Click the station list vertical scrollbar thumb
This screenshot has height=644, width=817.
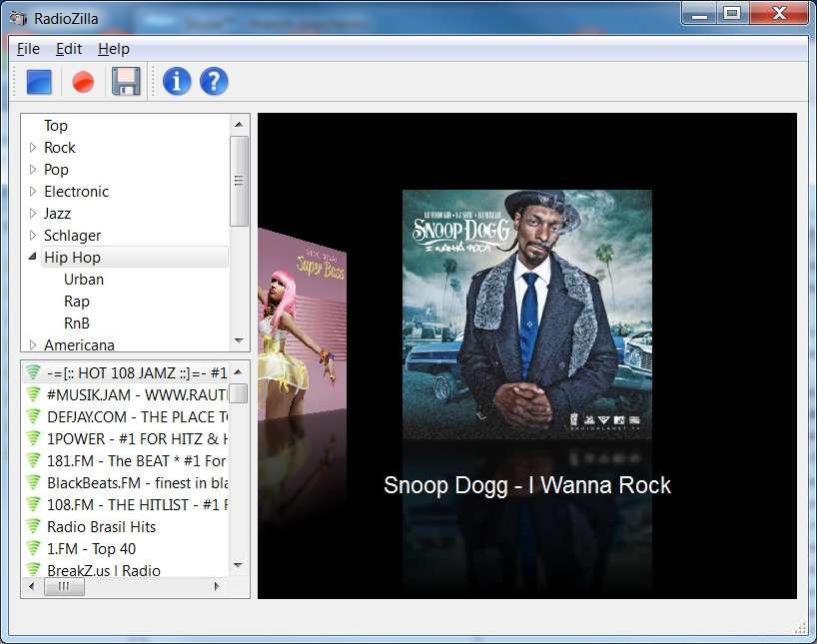(x=239, y=393)
